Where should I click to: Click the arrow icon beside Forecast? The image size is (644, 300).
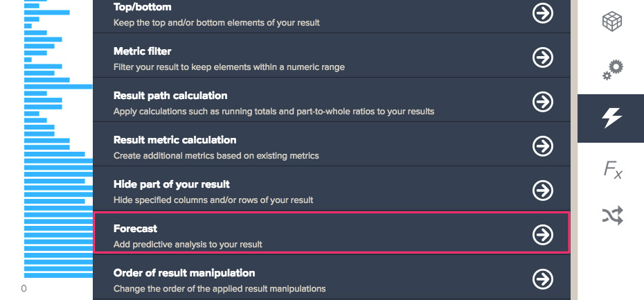point(543,235)
